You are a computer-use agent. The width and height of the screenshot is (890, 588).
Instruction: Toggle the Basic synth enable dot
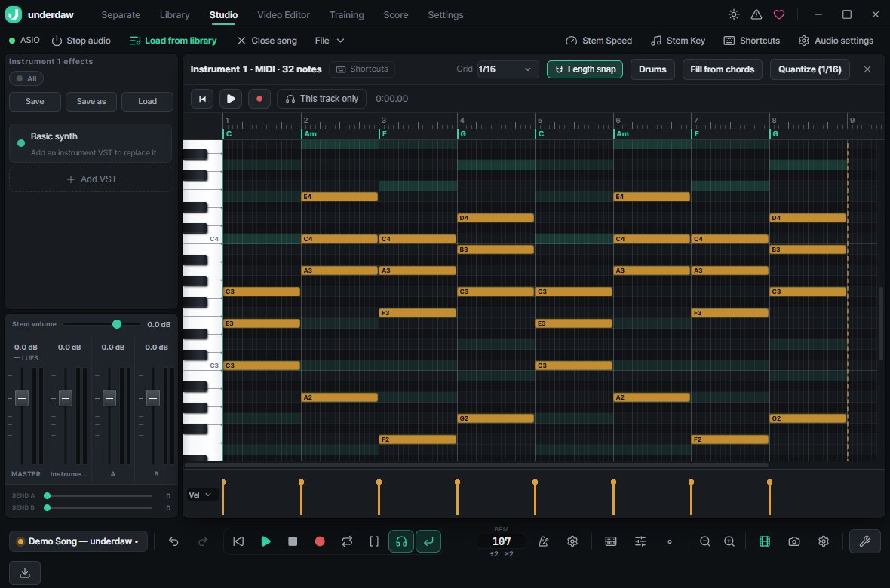pyautogui.click(x=21, y=143)
